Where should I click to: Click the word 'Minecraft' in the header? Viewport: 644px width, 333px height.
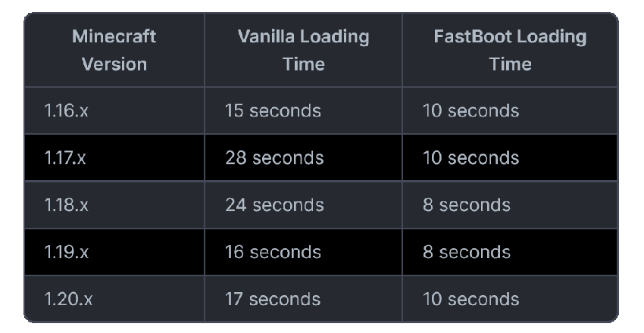pos(114,36)
